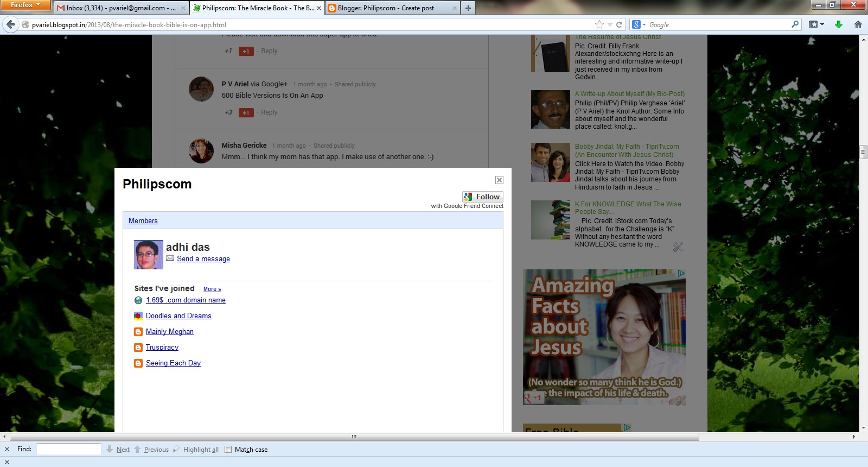868x467 pixels.
Task: Open the K For KNOWLEDGE post link
Action: [x=628, y=208]
